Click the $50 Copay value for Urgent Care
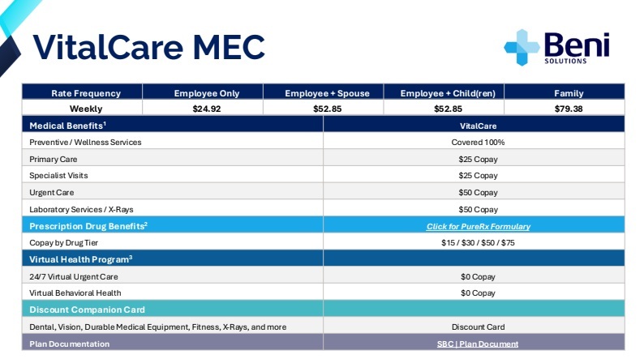644x363 pixels. click(x=478, y=192)
